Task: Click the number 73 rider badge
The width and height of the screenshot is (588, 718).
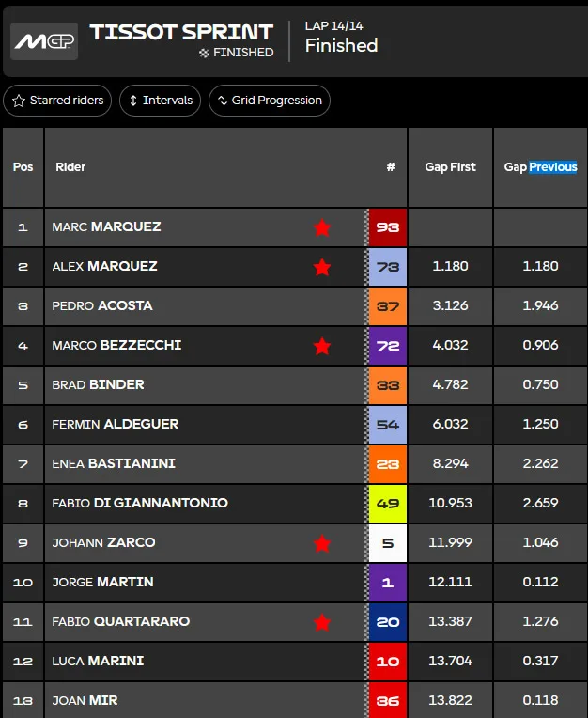Action: click(x=388, y=267)
